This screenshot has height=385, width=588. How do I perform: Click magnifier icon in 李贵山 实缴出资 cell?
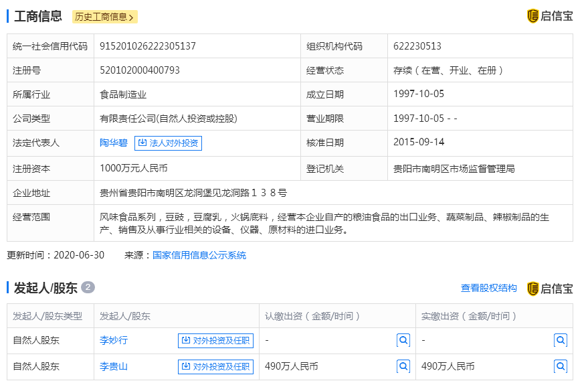[561, 366]
